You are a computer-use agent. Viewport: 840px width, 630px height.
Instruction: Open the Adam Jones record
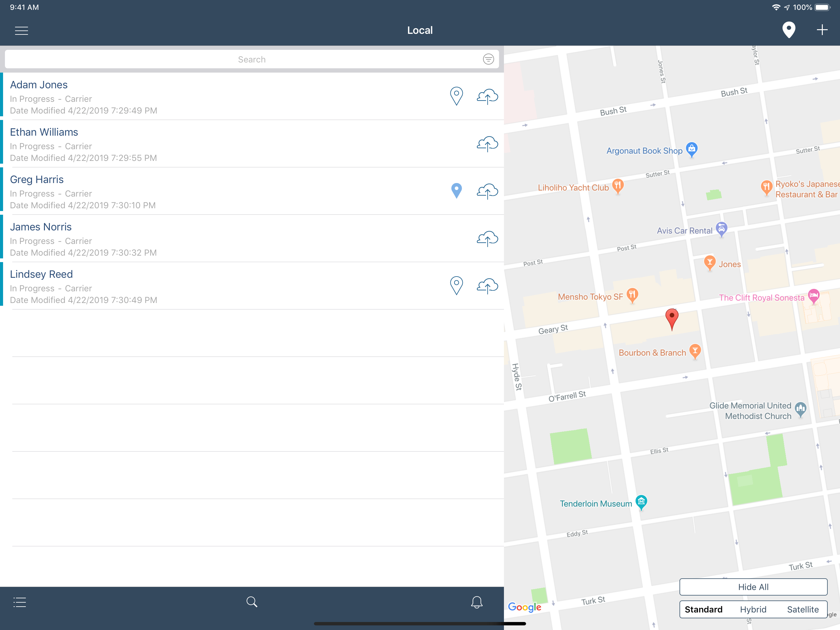pos(252,97)
